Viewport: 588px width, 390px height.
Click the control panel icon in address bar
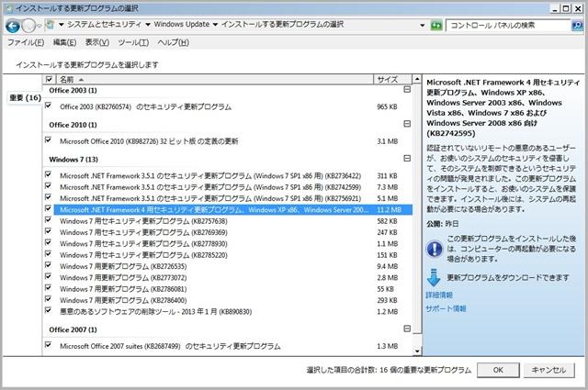50,25
